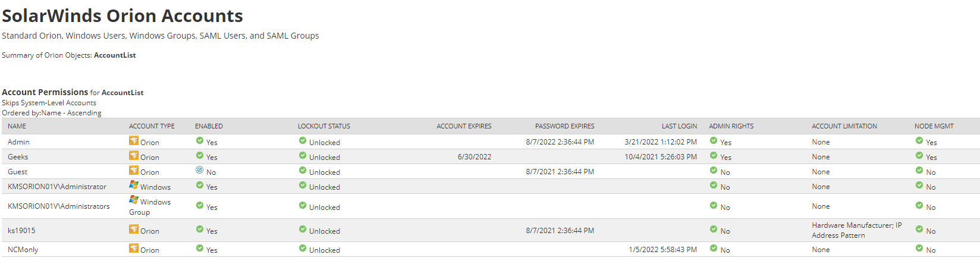Click the Orion icon in Guest row
This screenshot has width=980, height=267.
pyautogui.click(x=134, y=171)
